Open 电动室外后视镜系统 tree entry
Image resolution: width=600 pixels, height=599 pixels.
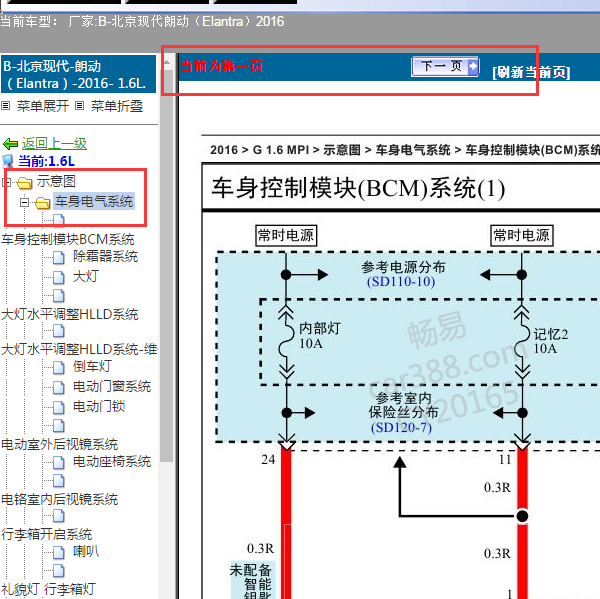[59, 444]
